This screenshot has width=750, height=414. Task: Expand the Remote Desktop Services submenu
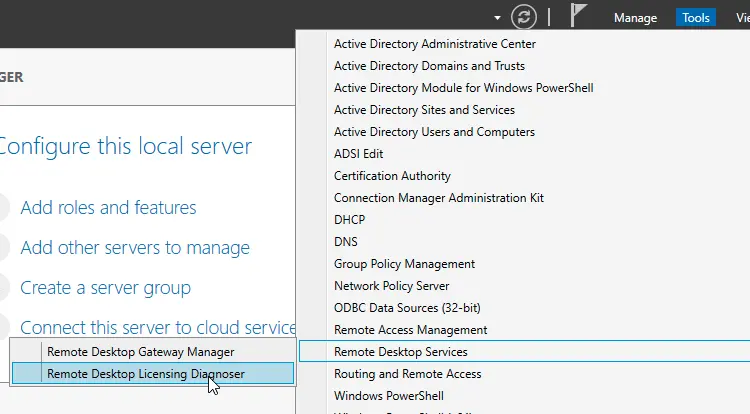pyautogui.click(x=401, y=352)
